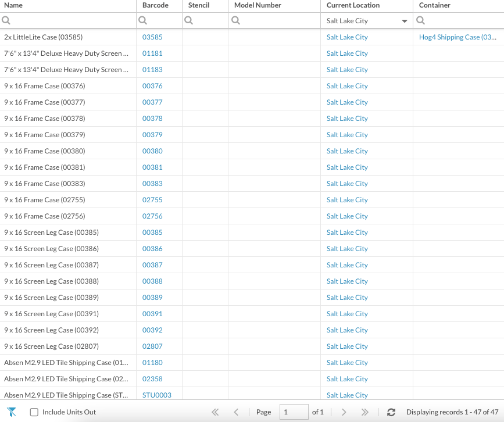Viewport: 504px width, 422px height.
Task: Open barcode link 02756
Action: tap(152, 216)
